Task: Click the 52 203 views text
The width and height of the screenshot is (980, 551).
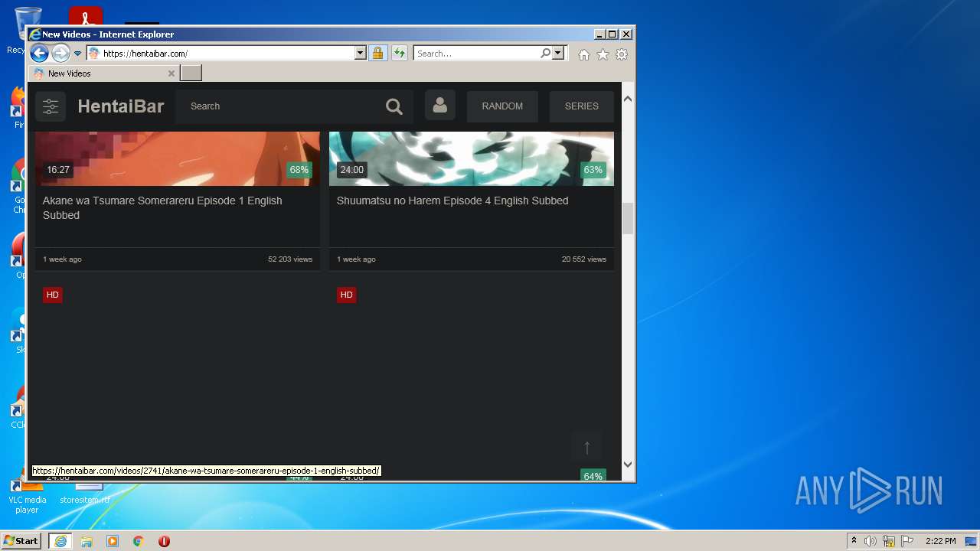Action: point(290,259)
